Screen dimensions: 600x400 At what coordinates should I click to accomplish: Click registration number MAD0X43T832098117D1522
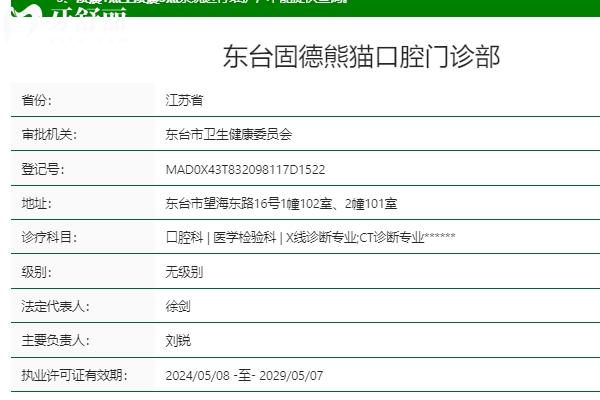[x=245, y=170]
